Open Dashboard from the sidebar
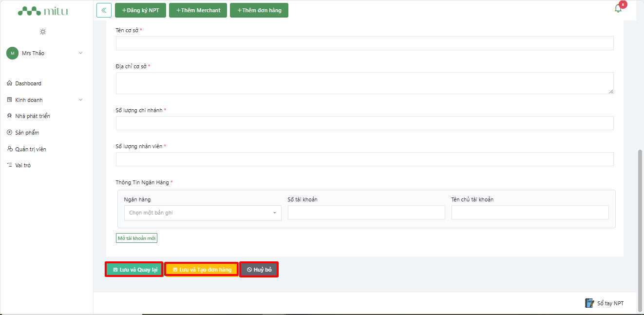The width and height of the screenshot is (644, 315). point(28,83)
